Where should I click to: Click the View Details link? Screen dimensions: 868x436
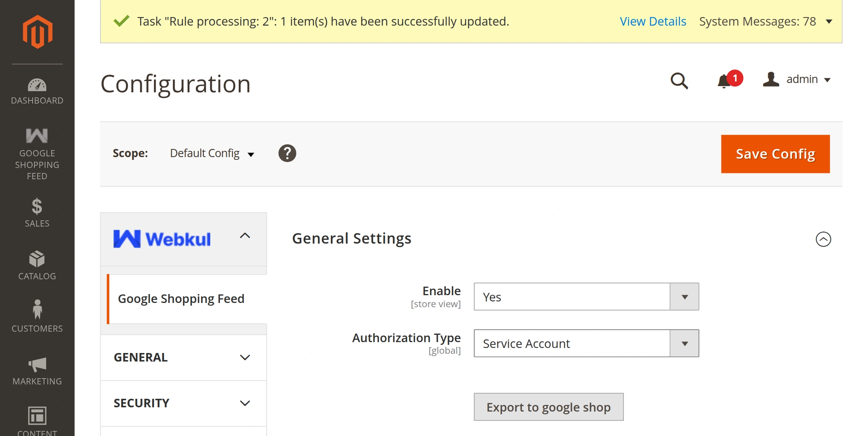tap(653, 21)
